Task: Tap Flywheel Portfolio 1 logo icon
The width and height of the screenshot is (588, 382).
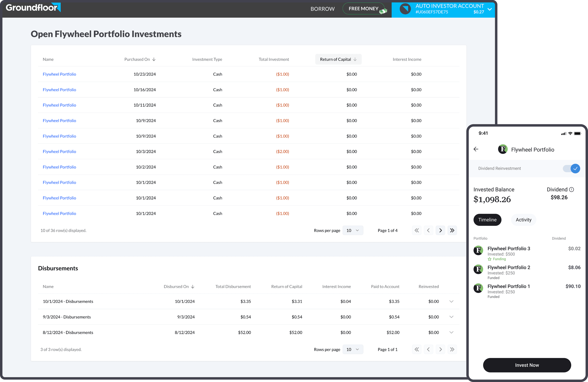Action: [479, 288]
